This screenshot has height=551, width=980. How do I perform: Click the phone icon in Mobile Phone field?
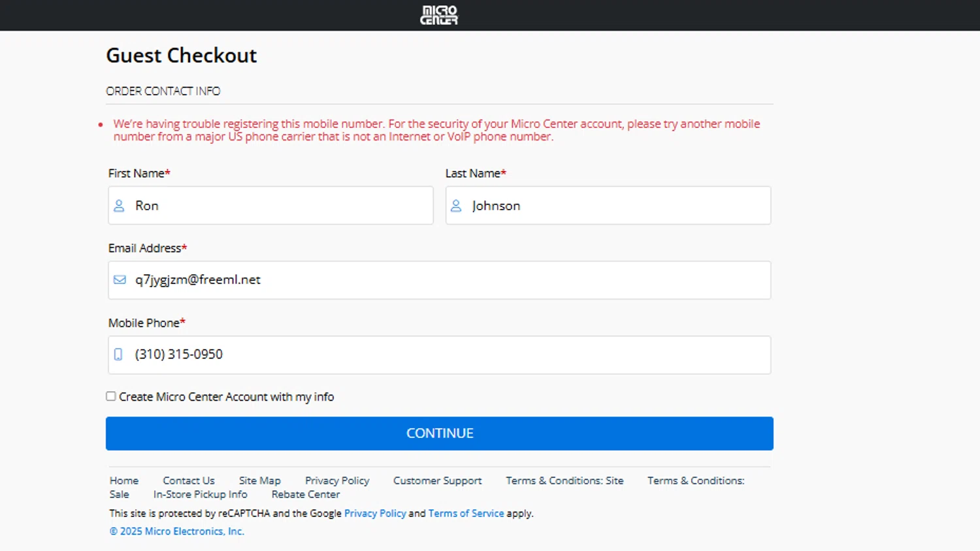pyautogui.click(x=118, y=354)
